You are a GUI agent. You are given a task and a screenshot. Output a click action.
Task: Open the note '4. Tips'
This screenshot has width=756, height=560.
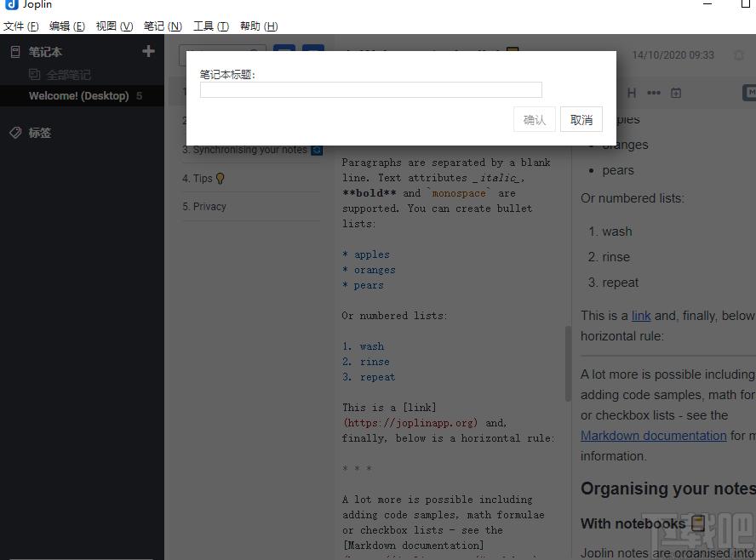(x=251, y=179)
